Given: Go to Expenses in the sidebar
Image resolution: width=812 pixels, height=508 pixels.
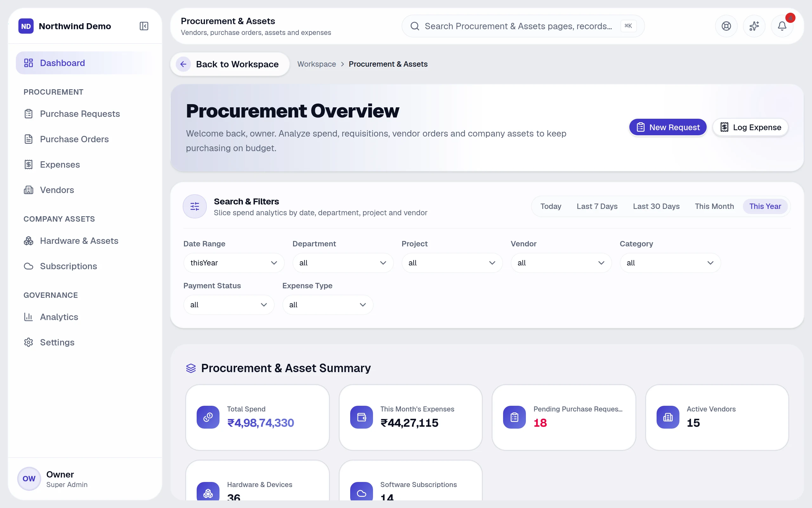Looking at the screenshot, I should 85,165.
